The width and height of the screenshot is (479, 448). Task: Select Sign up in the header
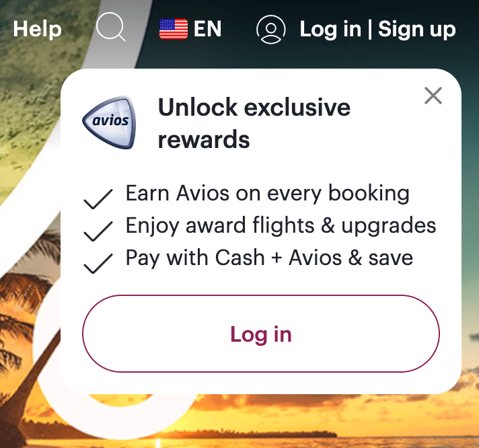coord(417,29)
